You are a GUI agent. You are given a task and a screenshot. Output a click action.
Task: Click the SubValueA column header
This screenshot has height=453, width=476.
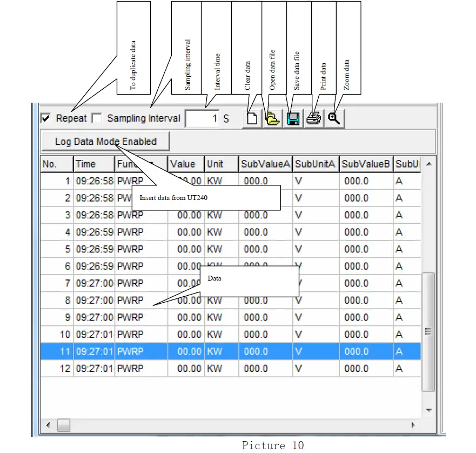266,164
